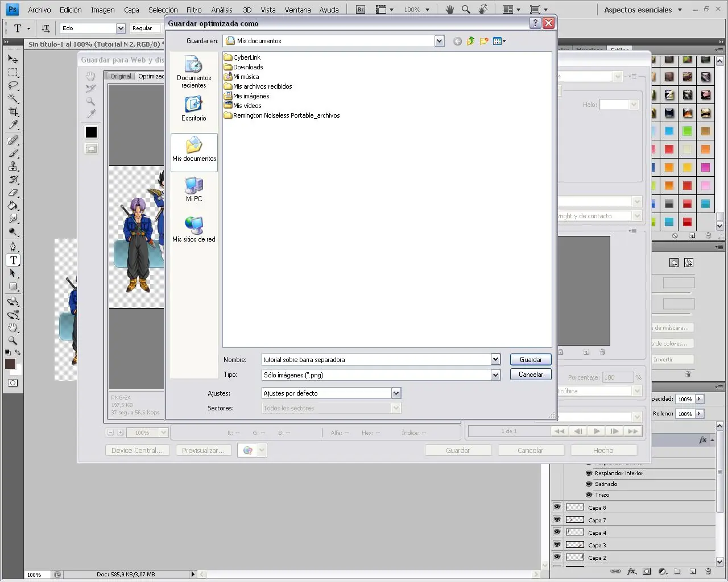Open the font family dropdown showing Edo
The width and height of the screenshot is (728, 582).
[121, 28]
